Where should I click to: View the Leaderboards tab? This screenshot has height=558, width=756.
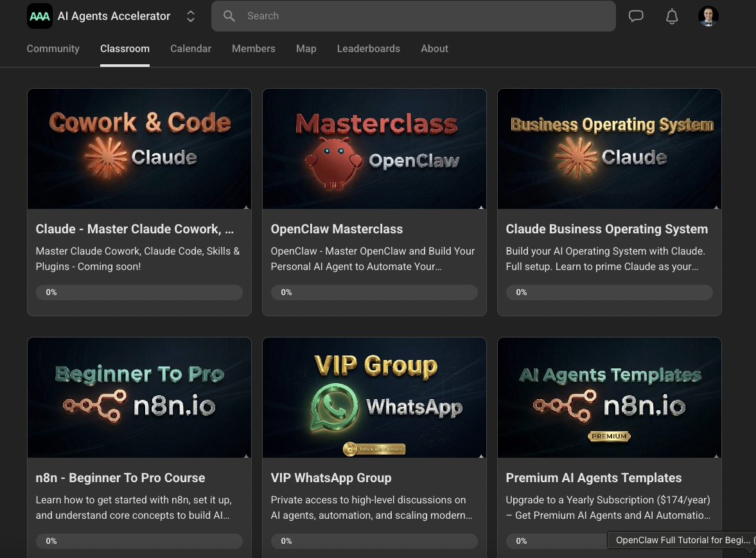coord(368,49)
